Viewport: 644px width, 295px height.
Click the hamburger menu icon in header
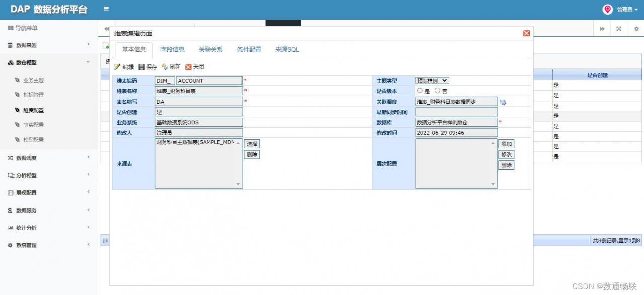(106, 9)
